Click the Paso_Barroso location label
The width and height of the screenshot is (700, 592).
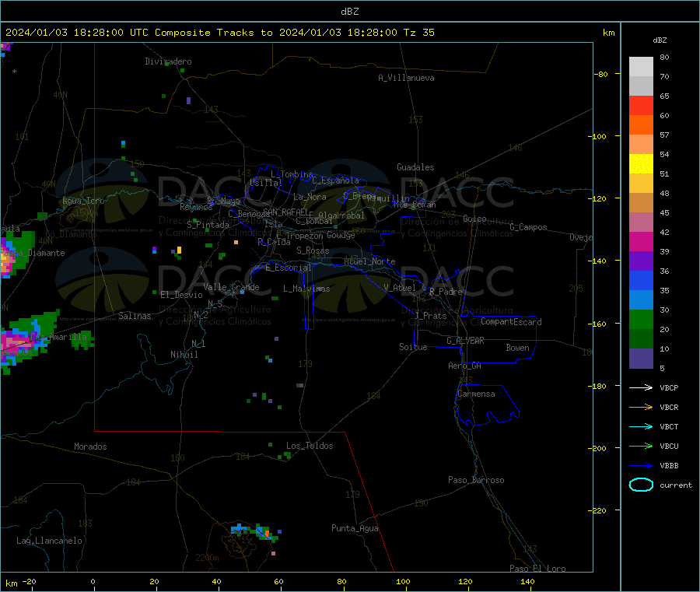476,480
